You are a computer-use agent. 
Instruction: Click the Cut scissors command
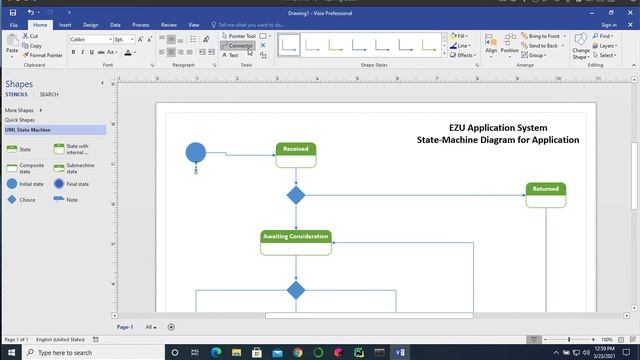[30, 36]
